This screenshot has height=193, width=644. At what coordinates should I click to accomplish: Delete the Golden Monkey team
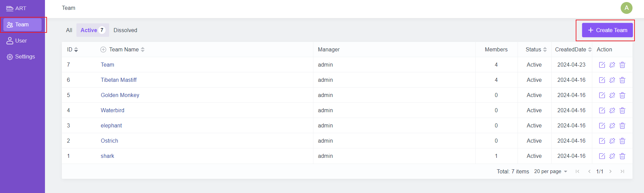coord(622,95)
